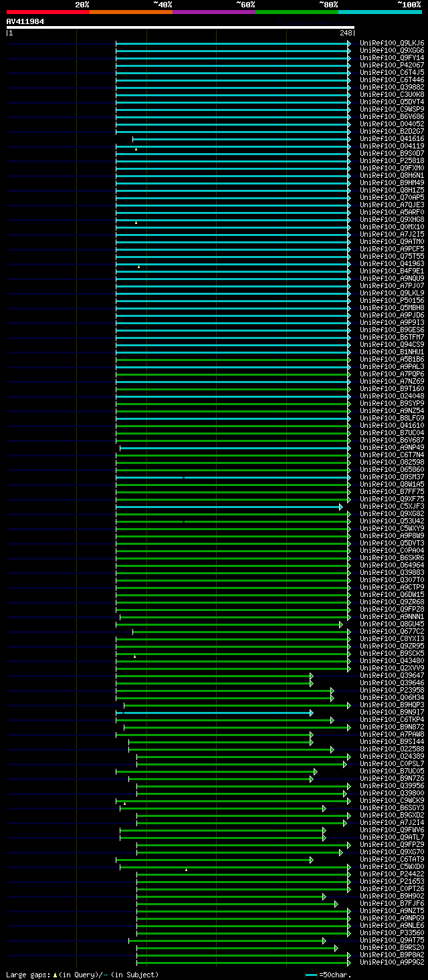Select the UniRef100_Q94CS9 label

click(x=392, y=344)
